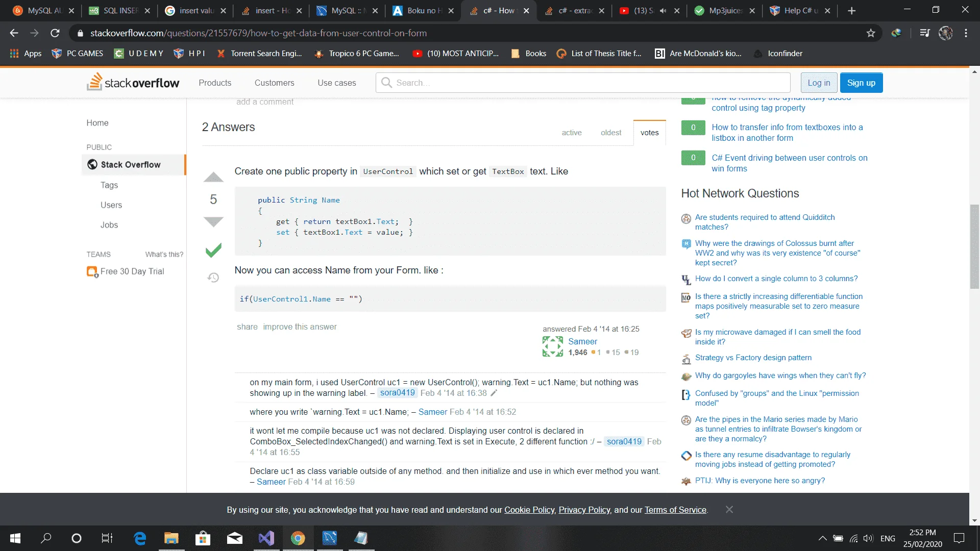The height and width of the screenshot is (551, 980).
Task: Click the Free 30 Day Trial icon
Action: point(92,272)
